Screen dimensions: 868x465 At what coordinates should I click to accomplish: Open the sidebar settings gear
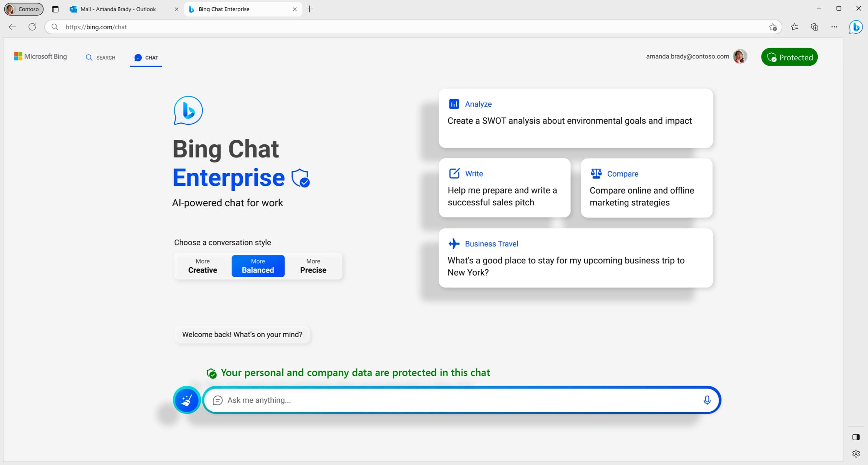point(856,453)
